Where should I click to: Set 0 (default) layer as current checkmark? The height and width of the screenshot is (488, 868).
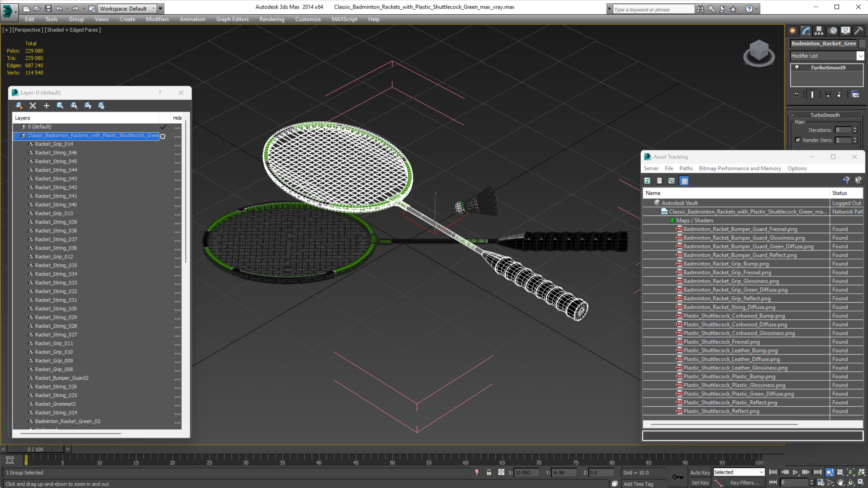(x=163, y=127)
